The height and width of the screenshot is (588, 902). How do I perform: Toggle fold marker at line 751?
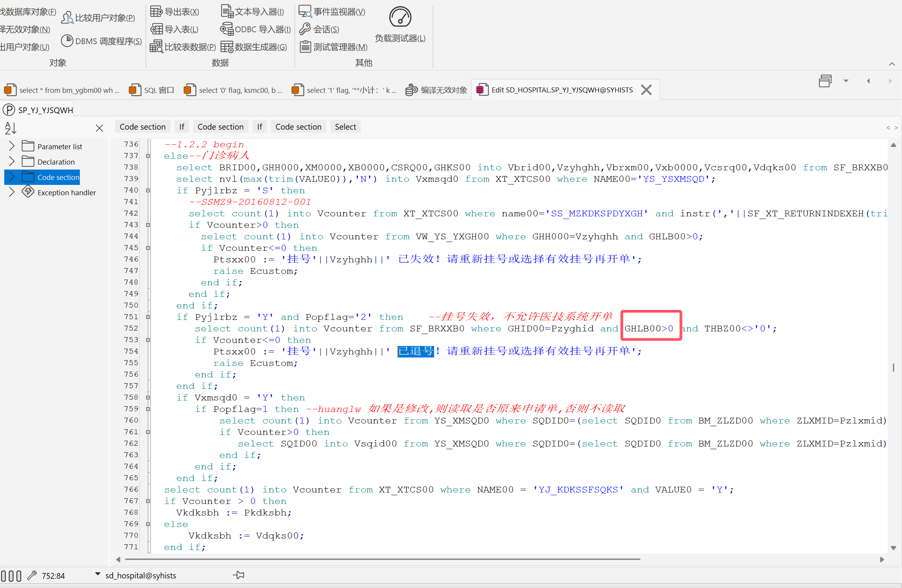[148, 317]
